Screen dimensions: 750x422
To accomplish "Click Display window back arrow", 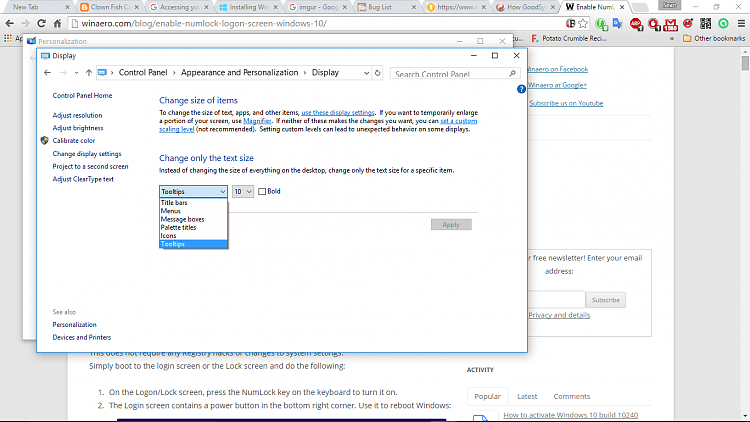I will pyautogui.click(x=47, y=73).
